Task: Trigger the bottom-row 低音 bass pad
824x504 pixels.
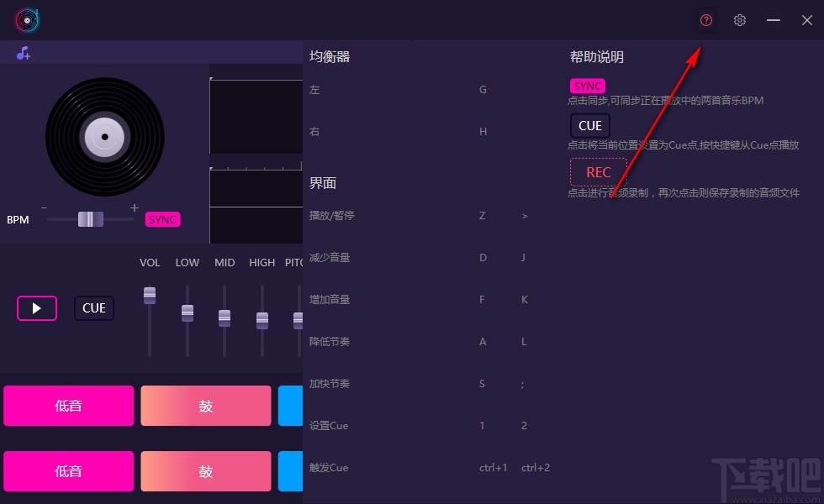Action: pos(68,471)
